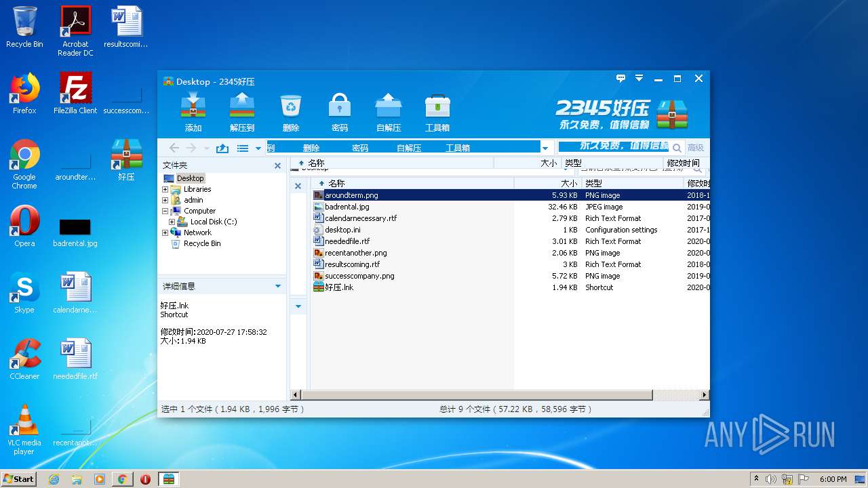The height and width of the screenshot is (488, 868).
Task: Click the scrollbar right arrow in file list
Action: click(705, 394)
